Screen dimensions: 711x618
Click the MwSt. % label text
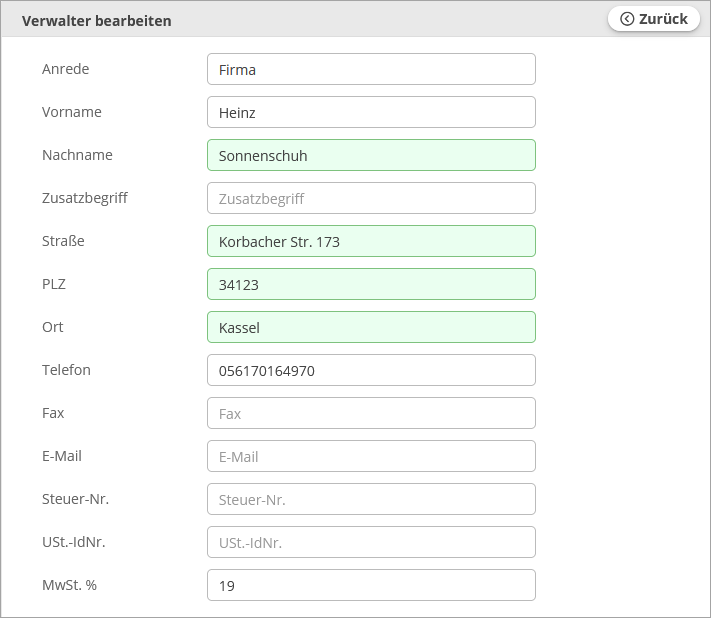[70, 585]
